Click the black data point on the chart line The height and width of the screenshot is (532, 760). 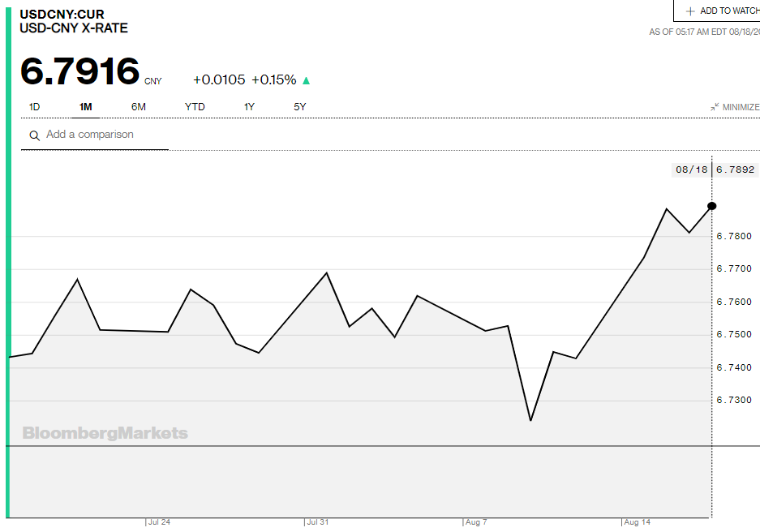click(712, 206)
